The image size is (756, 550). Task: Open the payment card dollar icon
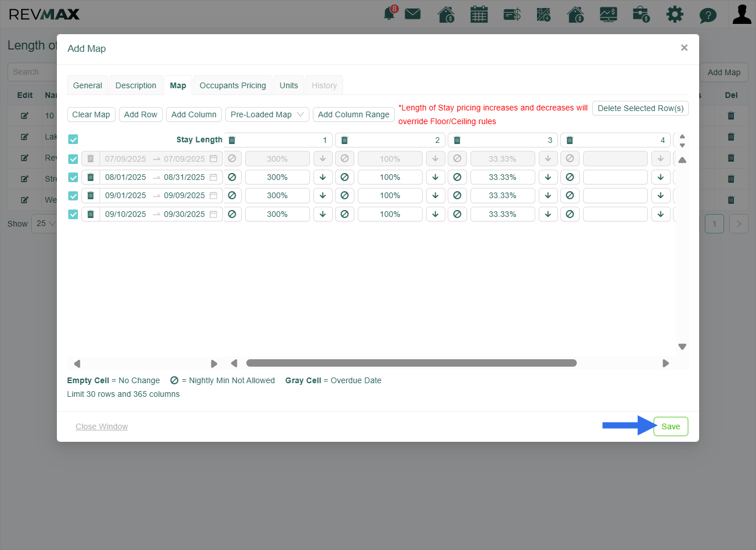[x=512, y=14]
